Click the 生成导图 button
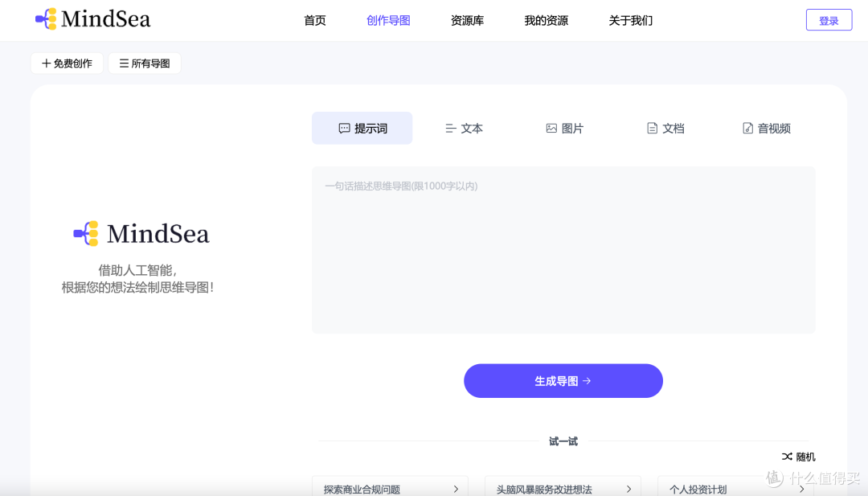Image resolution: width=868 pixels, height=496 pixels. [563, 381]
